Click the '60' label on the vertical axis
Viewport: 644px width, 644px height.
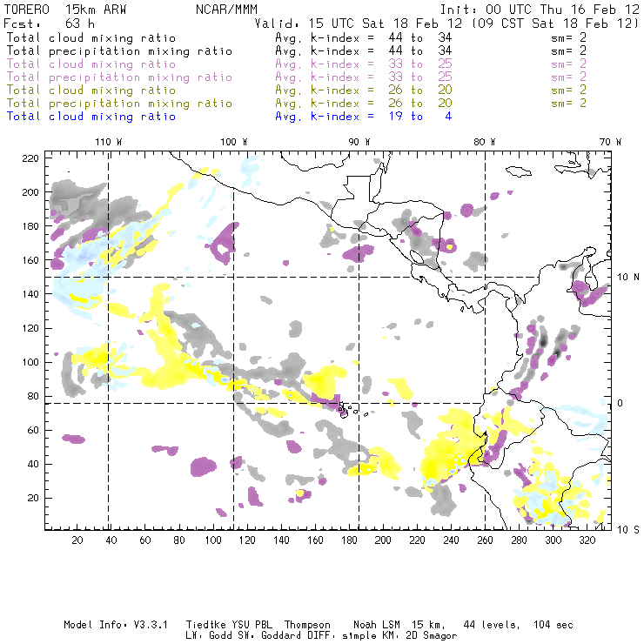33,430
